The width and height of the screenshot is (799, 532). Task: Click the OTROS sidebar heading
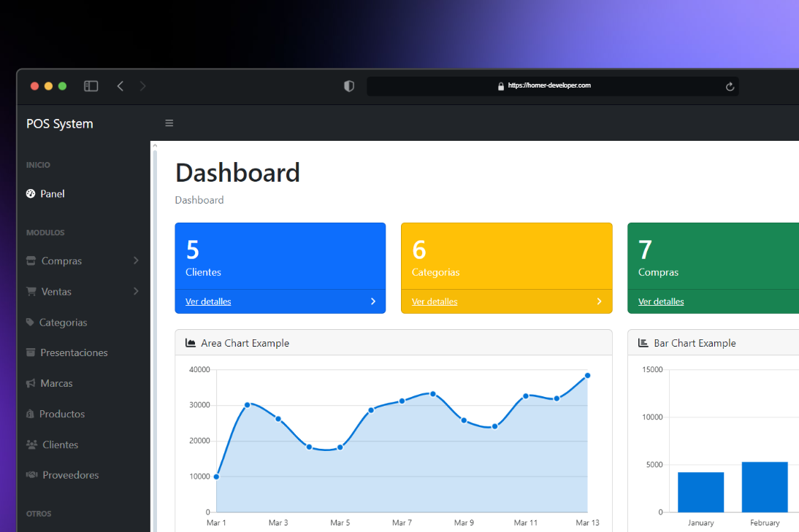coord(39,514)
